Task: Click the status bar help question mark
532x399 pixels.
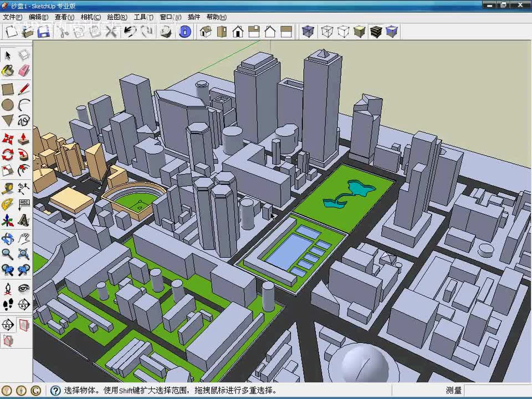Action: (x=55, y=391)
